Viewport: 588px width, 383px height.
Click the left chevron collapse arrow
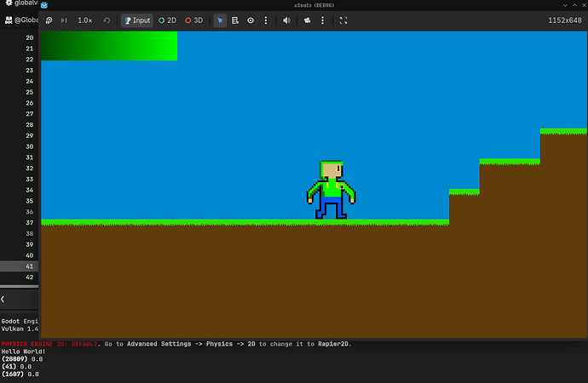pyautogui.click(x=3, y=299)
